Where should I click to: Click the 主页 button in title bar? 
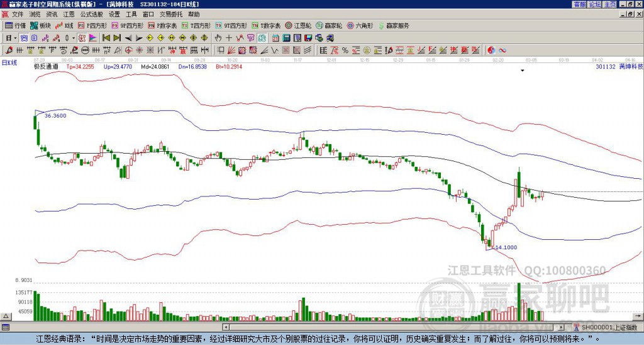pyautogui.click(x=610, y=4)
